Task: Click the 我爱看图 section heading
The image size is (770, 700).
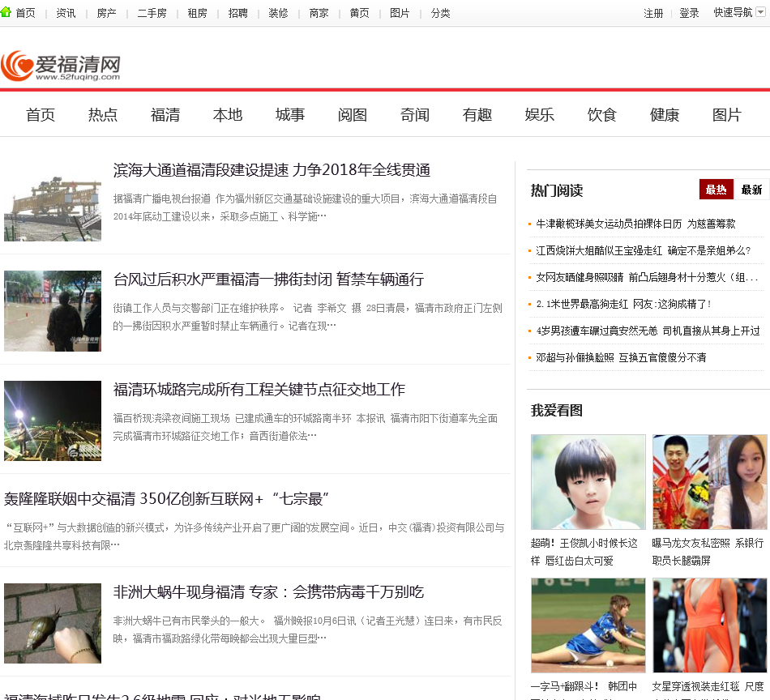Action: pyautogui.click(x=557, y=411)
